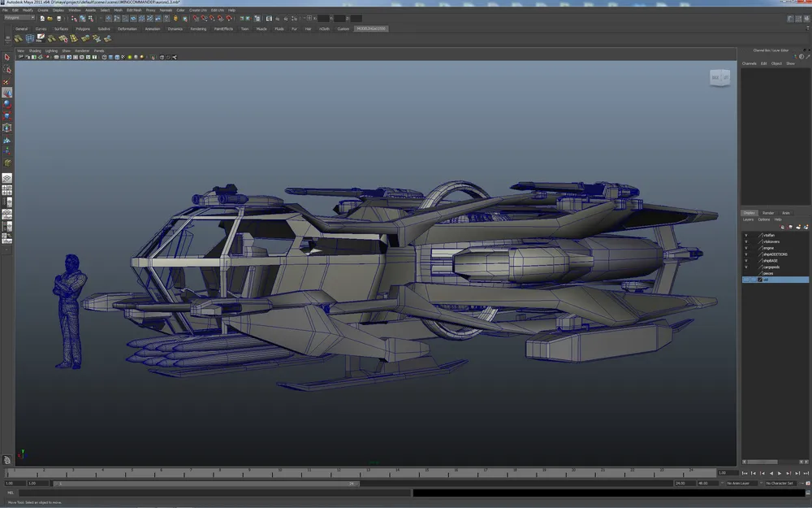Open the Edit Mesh menu
This screenshot has height=508, width=812.
coord(134,10)
